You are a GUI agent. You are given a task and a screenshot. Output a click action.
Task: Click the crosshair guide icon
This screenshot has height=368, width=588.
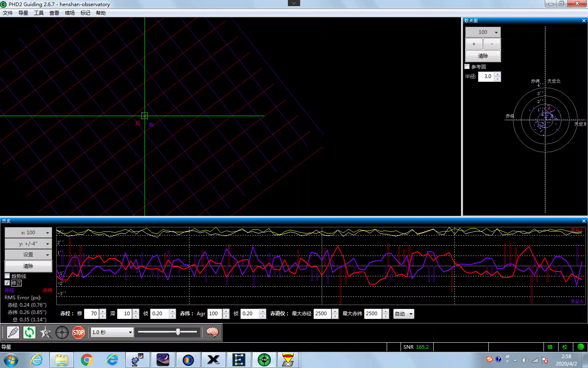pyautogui.click(x=62, y=332)
